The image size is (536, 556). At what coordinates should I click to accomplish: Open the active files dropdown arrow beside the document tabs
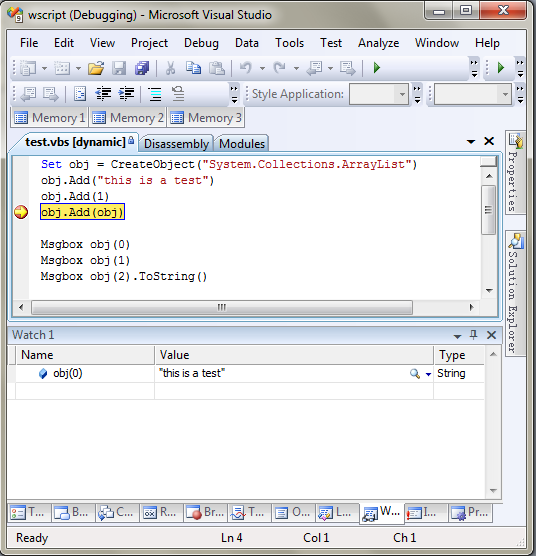(471, 142)
